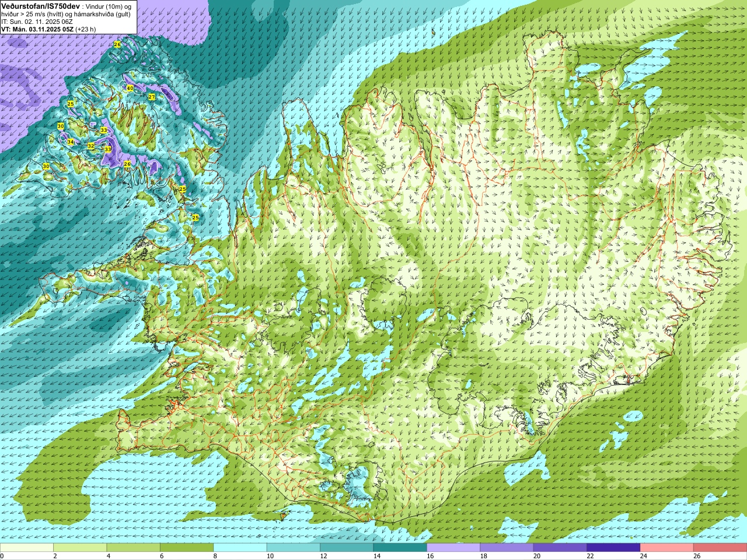This screenshot has height=560, width=747.
Task: Click the legend scale label '0'
Action: 2,556
